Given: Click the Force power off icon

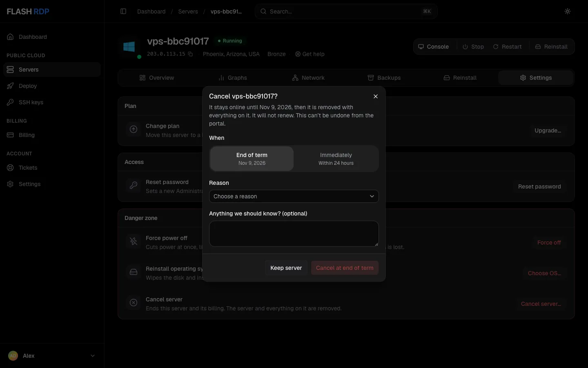Looking at the screenshot, I should click(x=134, y=242).
